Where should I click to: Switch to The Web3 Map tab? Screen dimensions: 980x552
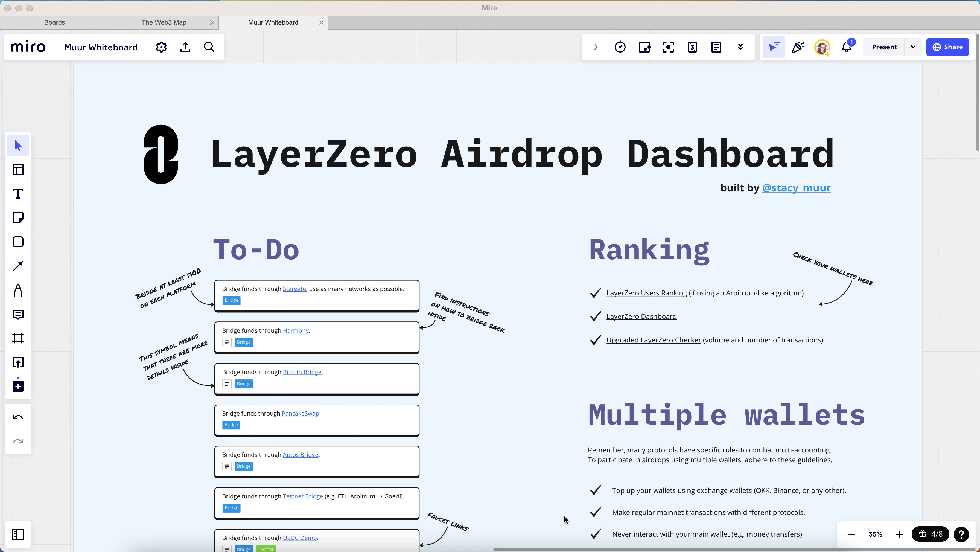pyautogui.click(x=164, y=22)
